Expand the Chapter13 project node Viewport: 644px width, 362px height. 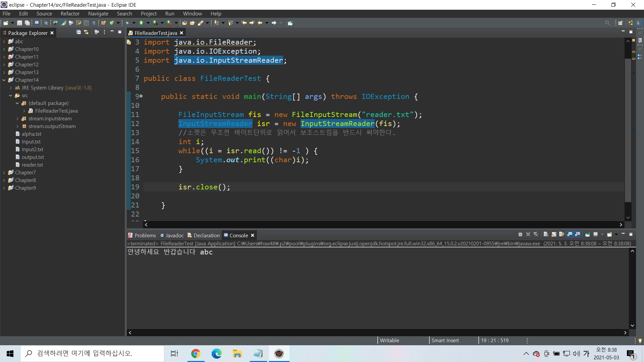(x=4, y=72)
